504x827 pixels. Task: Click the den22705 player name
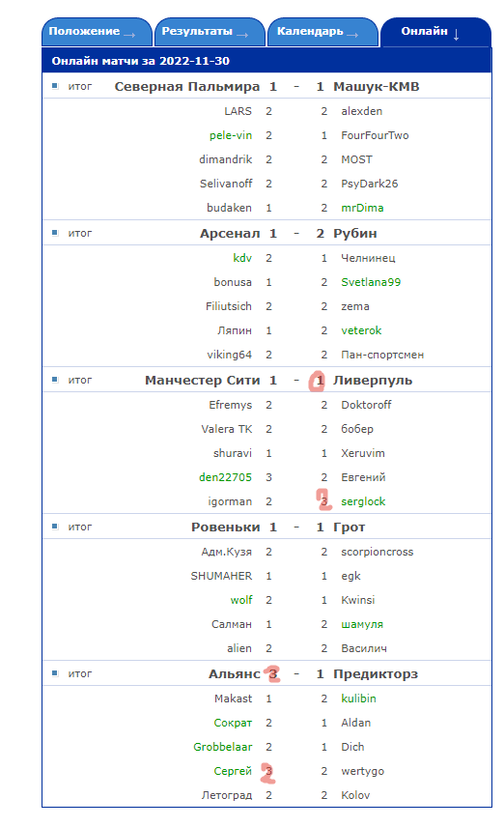coord(225,477)
